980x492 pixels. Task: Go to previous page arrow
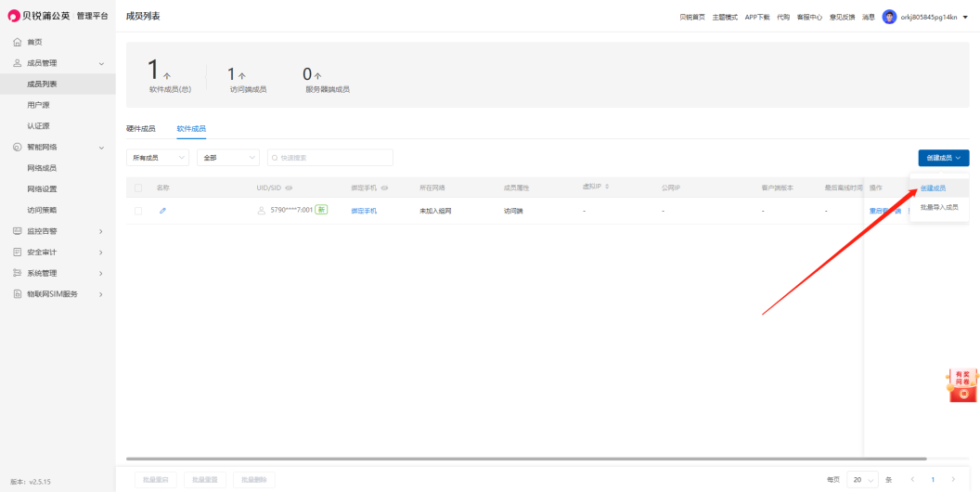(912, 480)
